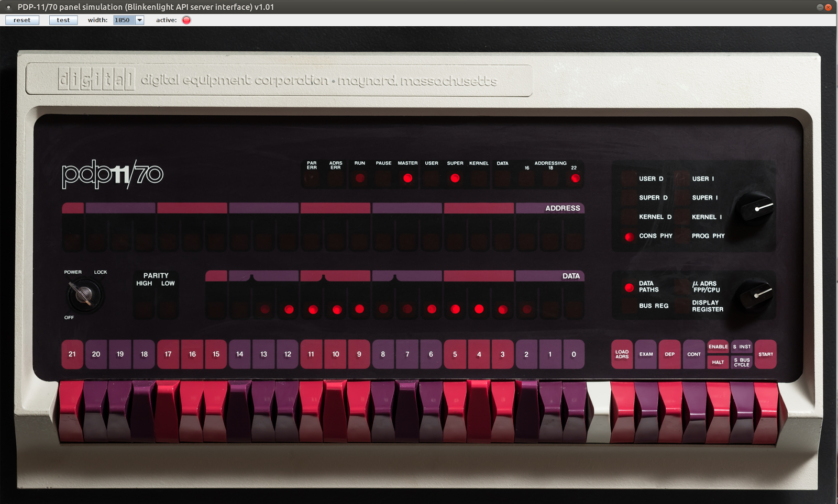The width and height of the screenshot is (838, 504).
Task: Flip the START switch
Action: coord(766,354)
